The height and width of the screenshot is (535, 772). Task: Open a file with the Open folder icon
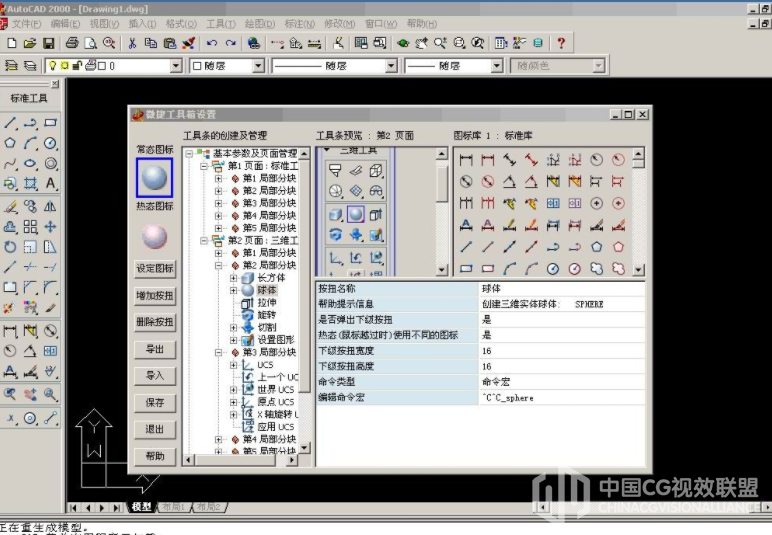(x=30, y=43)
